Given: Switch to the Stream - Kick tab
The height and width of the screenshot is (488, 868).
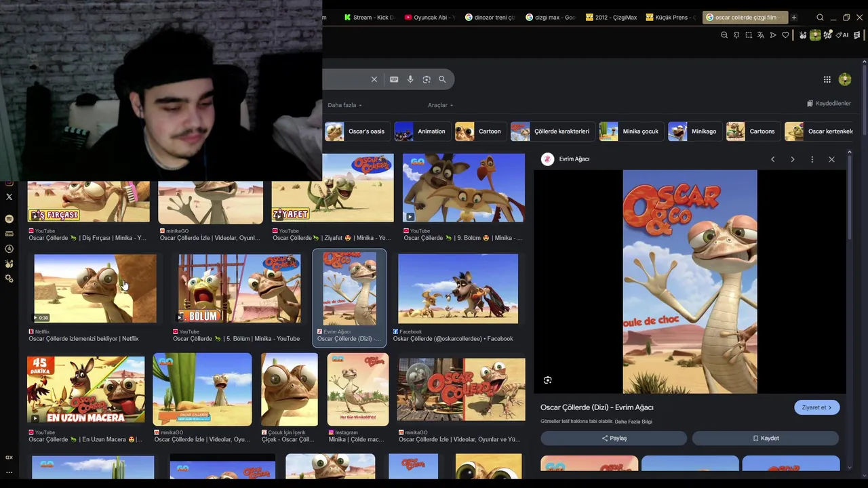Looking at the screenshot, I should 369,18.
